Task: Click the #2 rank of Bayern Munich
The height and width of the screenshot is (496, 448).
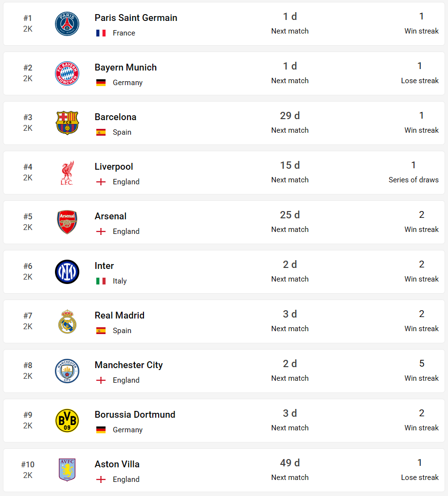Action: click(x=28, y=68)
